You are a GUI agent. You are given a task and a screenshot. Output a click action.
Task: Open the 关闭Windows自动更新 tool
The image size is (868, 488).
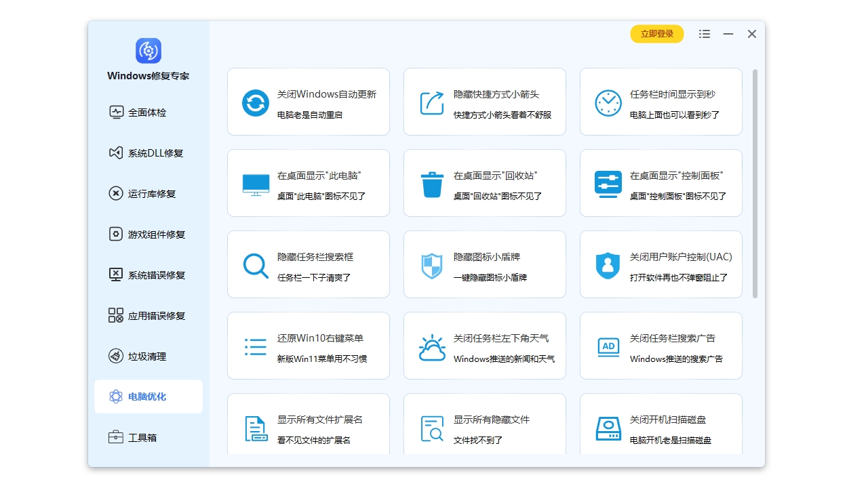click(x=255, y=102)
